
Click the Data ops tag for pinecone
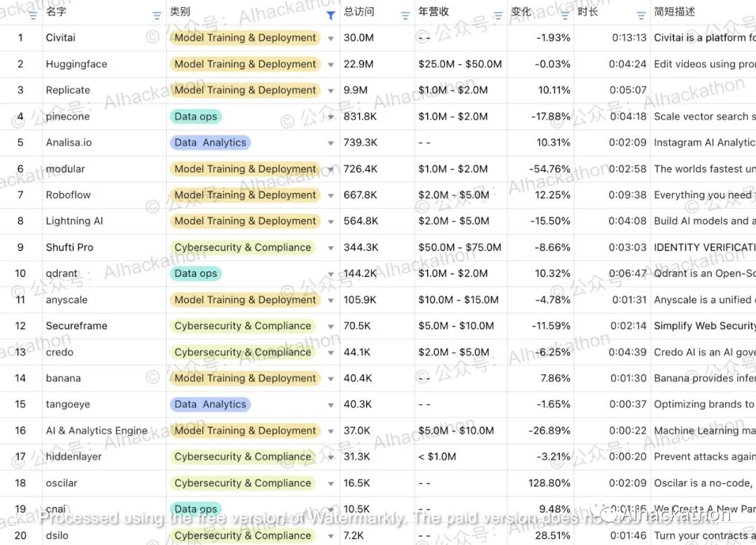tap(196, 116)
